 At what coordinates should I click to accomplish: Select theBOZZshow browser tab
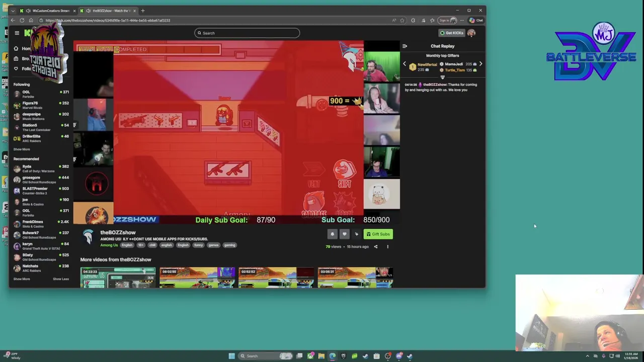click(x=109, y=11)
